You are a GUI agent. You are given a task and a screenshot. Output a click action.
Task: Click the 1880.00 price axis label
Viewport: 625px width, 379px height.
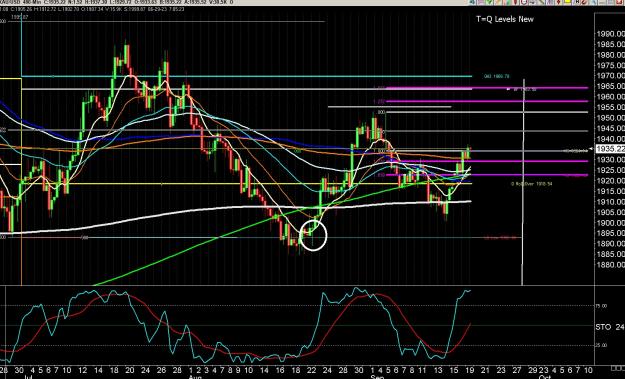(x=610, y=265)
